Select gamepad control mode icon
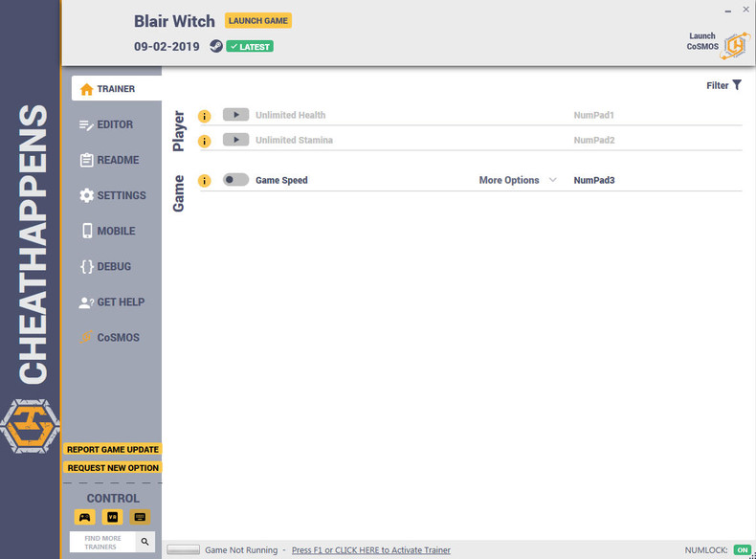This screenshot has height=559, width=756. (x=85, y=517)
